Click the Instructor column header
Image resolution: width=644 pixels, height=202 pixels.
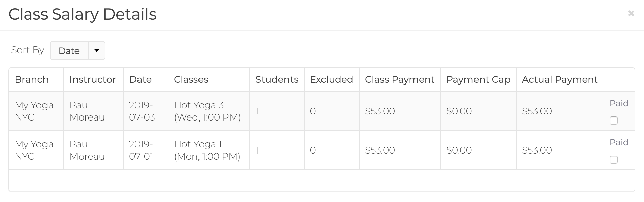point(93,79)
